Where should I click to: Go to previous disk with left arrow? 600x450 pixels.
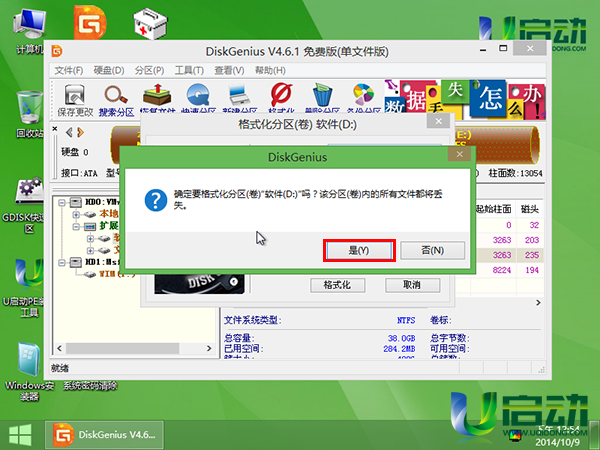pyautogui.click(x=69, y=132)
